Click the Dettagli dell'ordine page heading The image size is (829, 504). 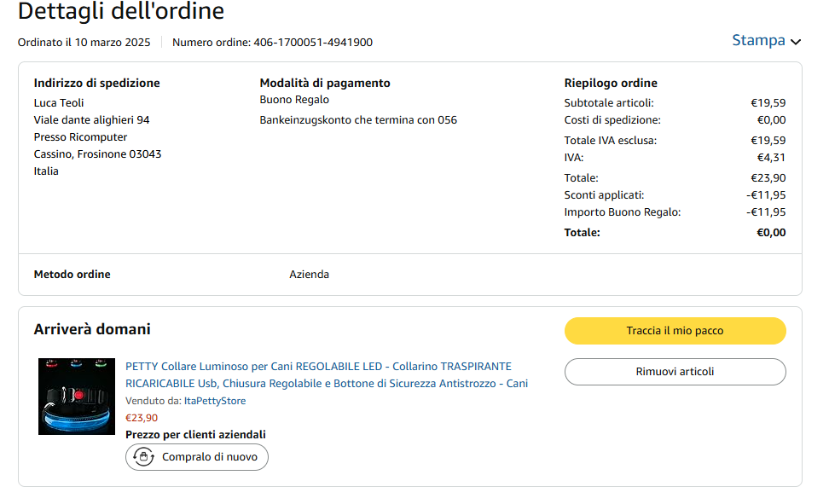click(x=121, y=12)
